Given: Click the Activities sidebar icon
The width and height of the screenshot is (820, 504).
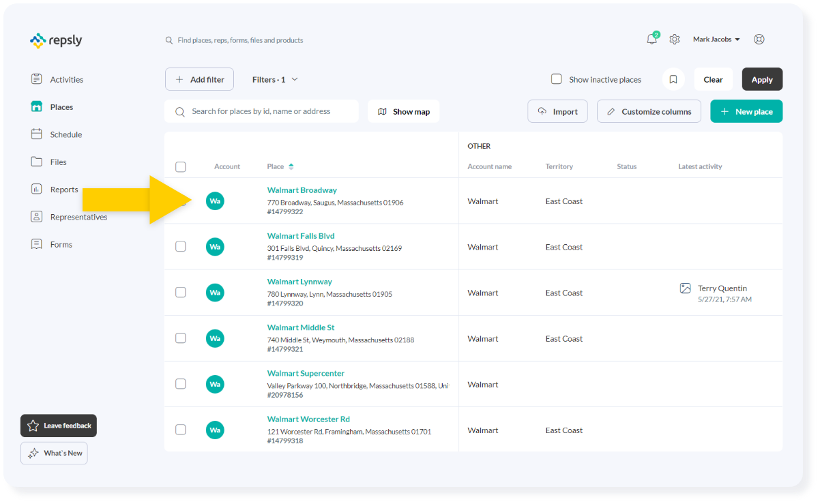Looking at the screenshot, I should (x=37, y=79).
